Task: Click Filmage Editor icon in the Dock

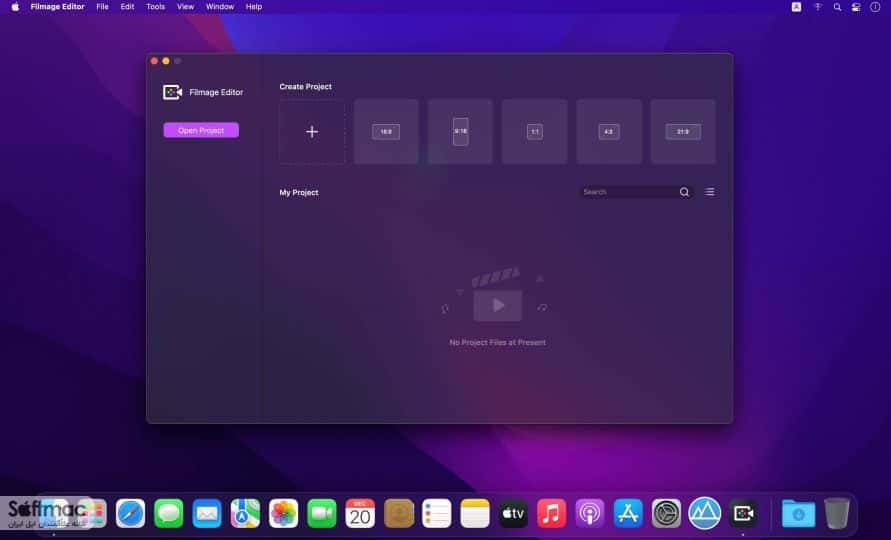Action: coord(743,513)
